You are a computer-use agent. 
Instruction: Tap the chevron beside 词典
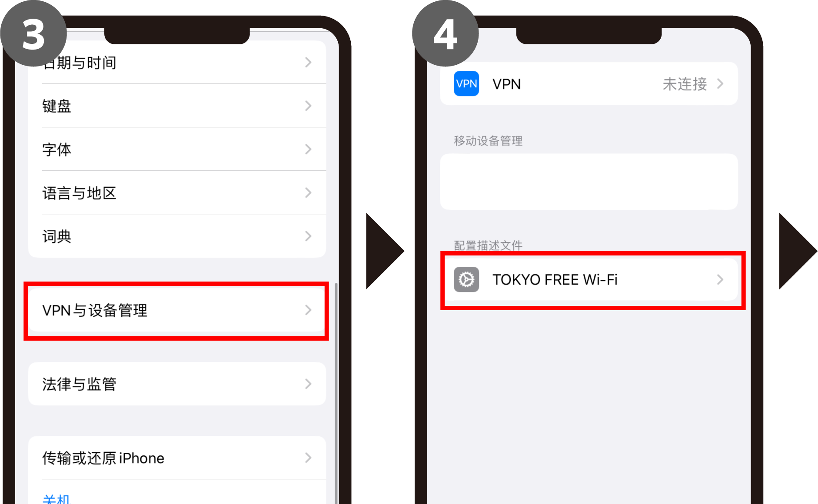308,236
